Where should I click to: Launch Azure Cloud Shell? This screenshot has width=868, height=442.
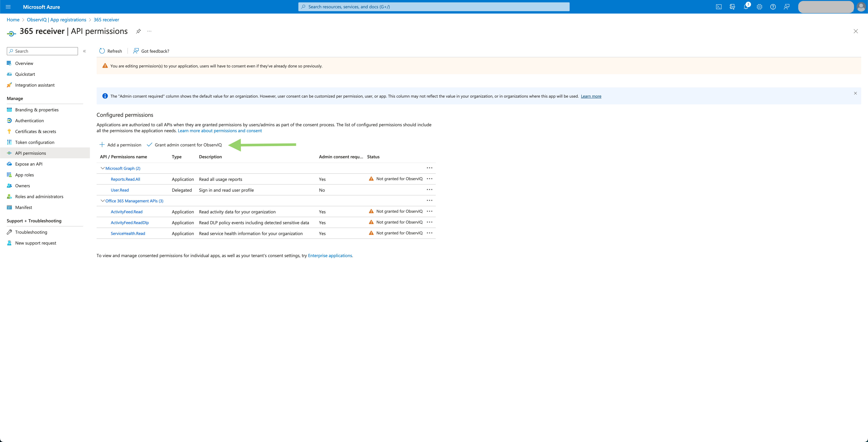tap(719, 7)
